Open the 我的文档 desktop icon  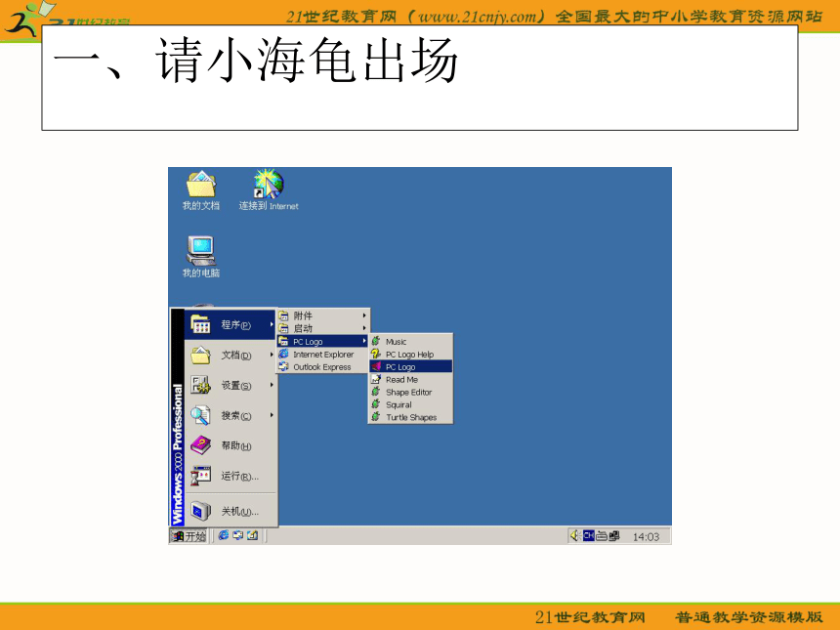click(201, 190)
